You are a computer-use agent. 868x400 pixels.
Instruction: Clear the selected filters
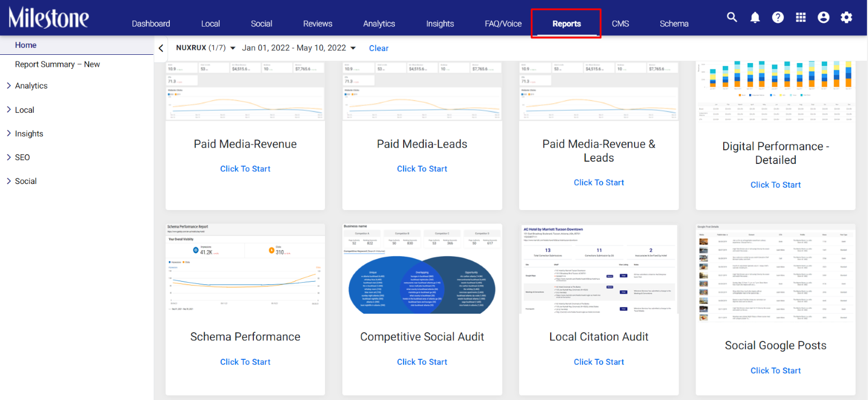coord(379,48)
